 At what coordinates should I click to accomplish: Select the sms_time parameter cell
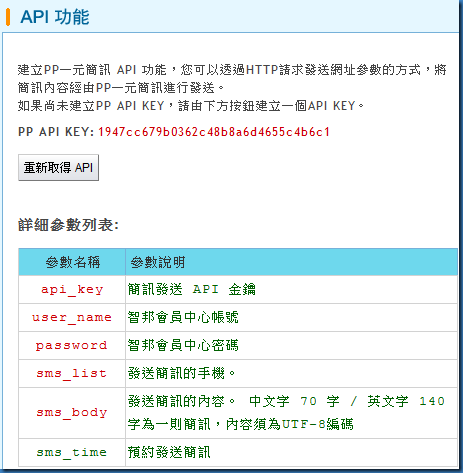click(x=72, y=452)
